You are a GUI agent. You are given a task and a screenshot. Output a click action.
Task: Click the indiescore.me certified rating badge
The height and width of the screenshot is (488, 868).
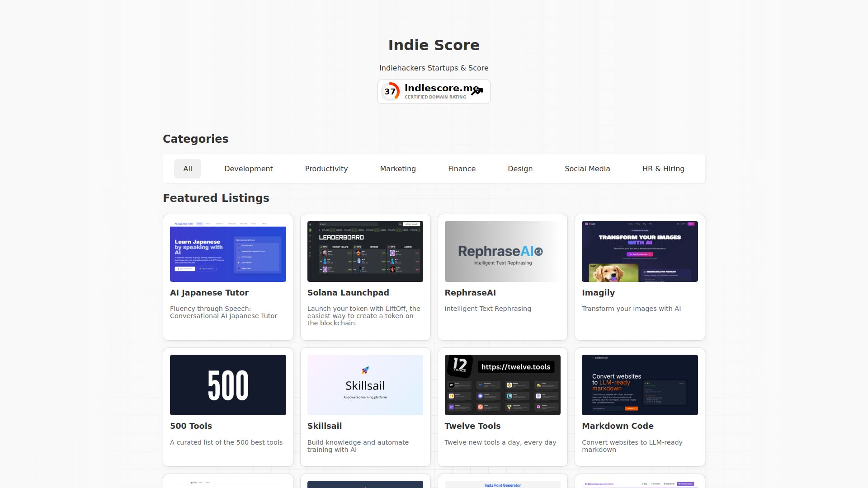[x=434, y=91]
